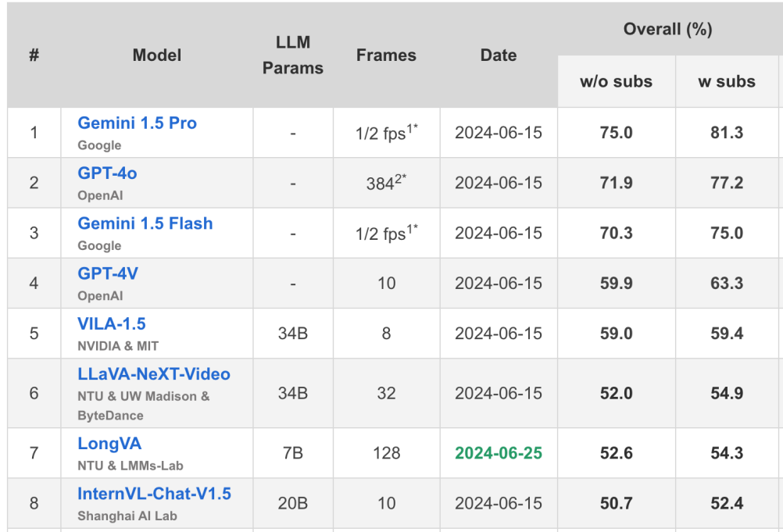Open the Gemini 1.5 Pro model link

(137, 123)
